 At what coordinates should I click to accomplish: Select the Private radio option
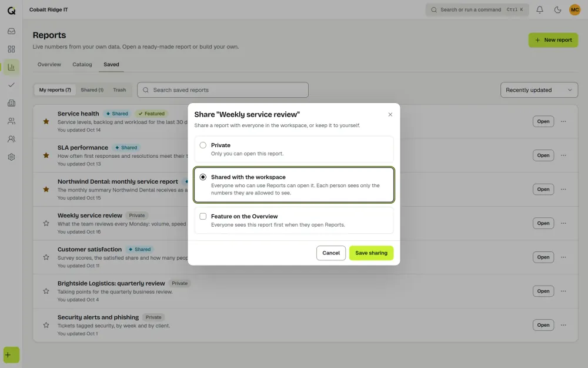(x=203, y=145)
